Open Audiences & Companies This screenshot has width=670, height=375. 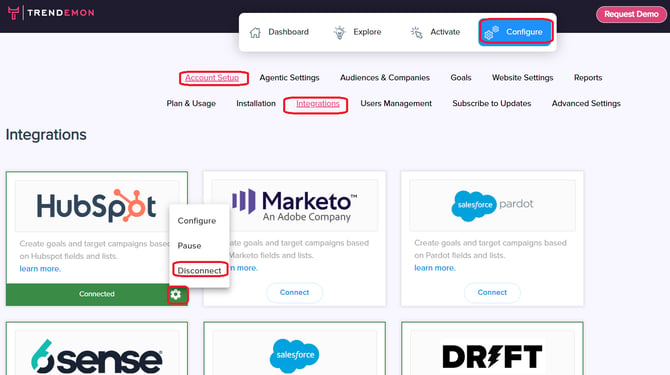[x=385, y=78]
